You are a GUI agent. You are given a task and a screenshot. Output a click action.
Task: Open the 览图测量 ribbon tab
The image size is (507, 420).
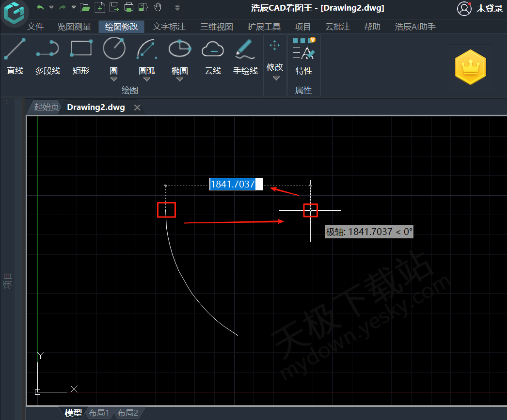pyautogui.click(x=74, y=27)
